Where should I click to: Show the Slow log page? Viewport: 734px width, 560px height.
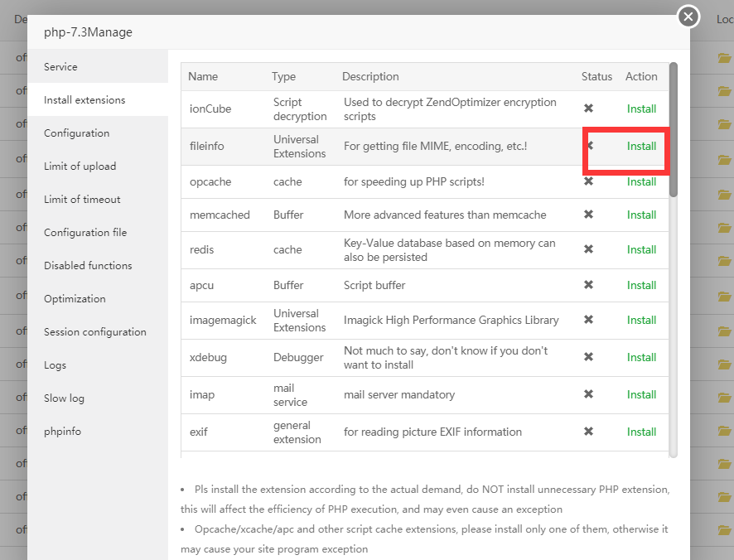(x=64, y=398)
